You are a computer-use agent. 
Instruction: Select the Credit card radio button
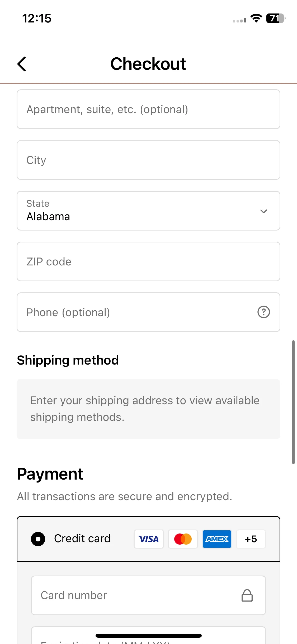[38, 539]
